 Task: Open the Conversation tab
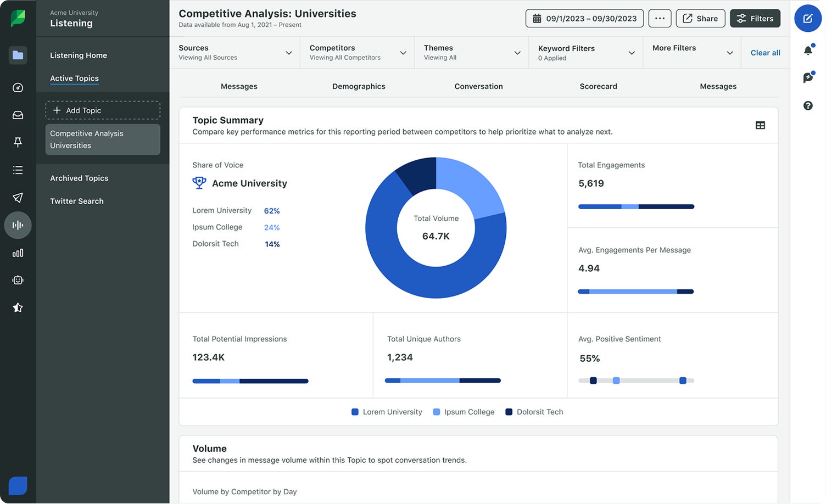[478, 86]
